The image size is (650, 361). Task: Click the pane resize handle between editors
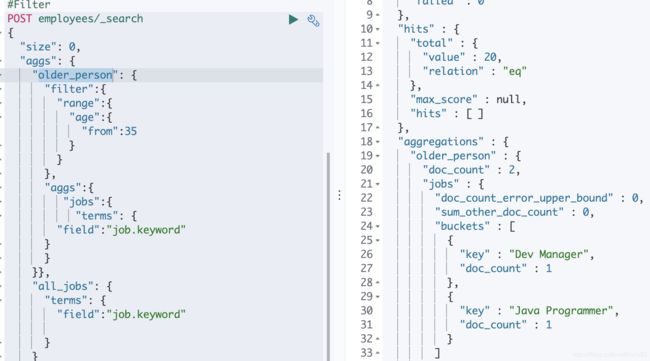click(340, 195)
